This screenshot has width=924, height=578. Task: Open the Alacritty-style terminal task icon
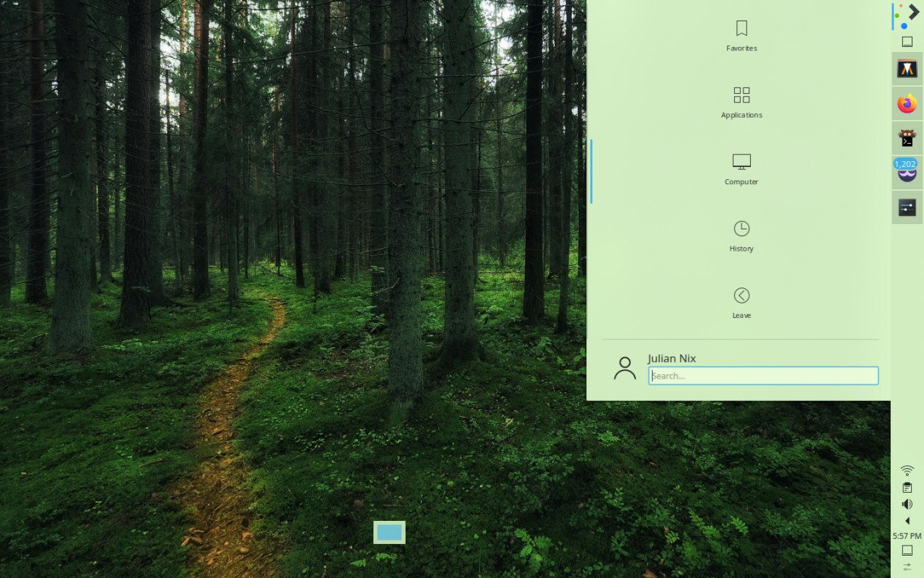tap(907, 69)
